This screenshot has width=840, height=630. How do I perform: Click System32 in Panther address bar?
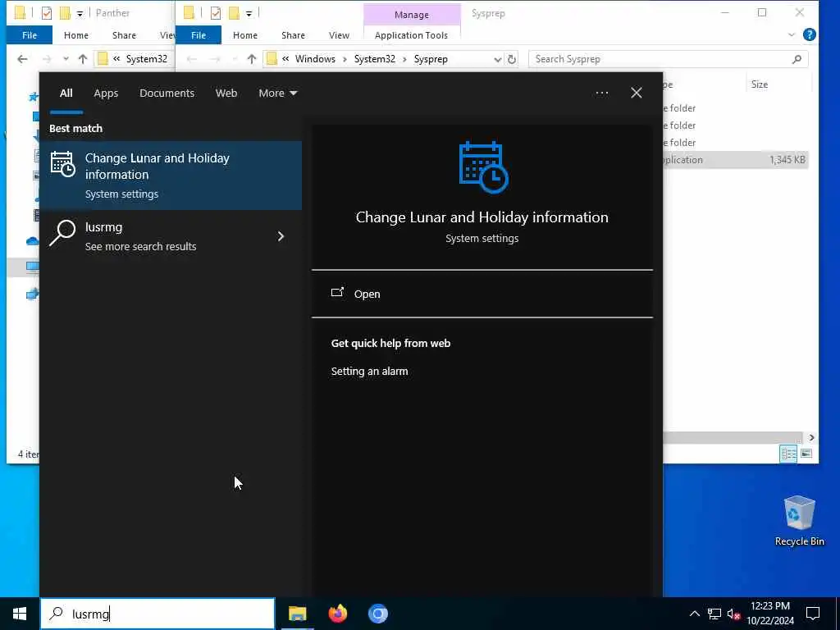[146, 59]
